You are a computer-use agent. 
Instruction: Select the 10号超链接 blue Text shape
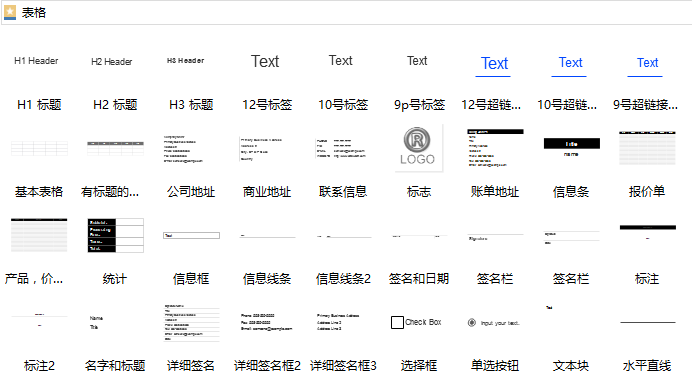coord(570,64)
